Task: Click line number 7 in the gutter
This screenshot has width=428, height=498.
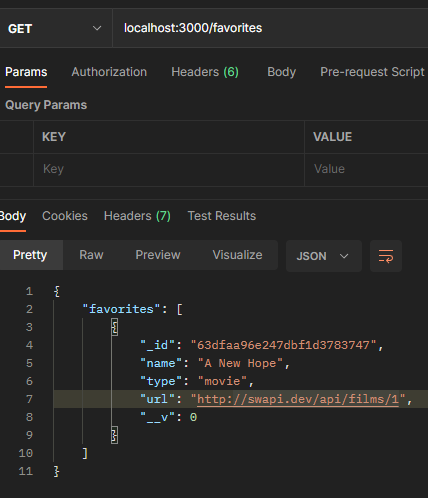Action: click(29, 399)
